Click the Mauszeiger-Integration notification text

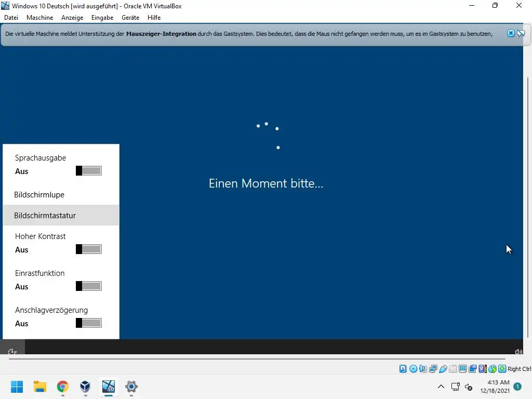(x=161, y=34)
